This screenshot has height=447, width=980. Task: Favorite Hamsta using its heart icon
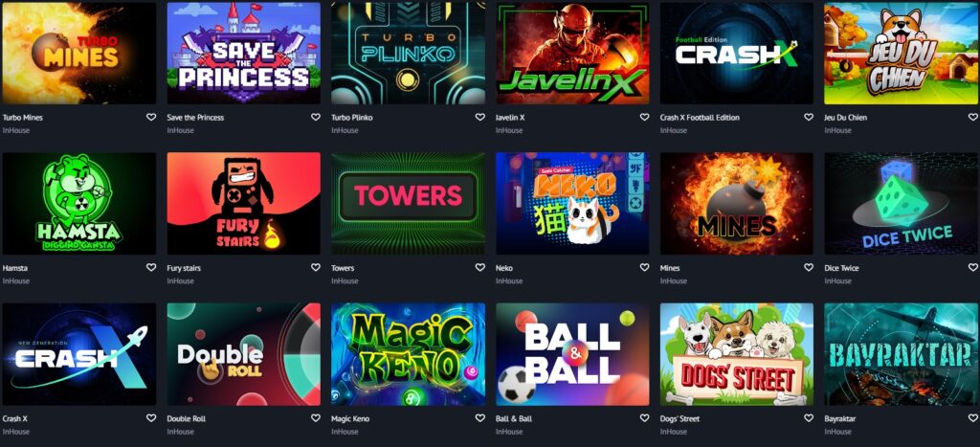[x=150, y=268]
